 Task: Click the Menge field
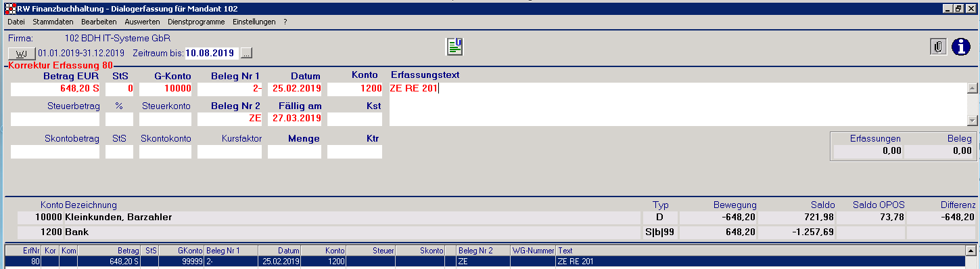pos(294,152)
